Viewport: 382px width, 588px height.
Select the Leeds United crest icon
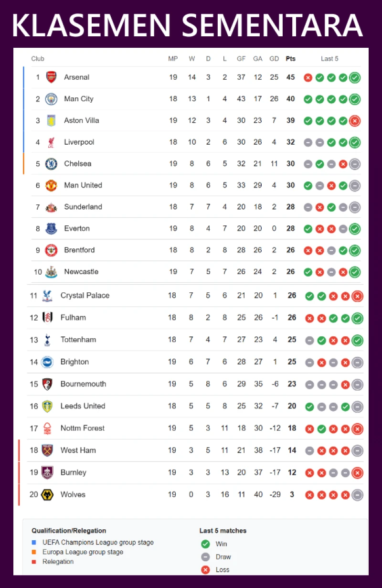(x=47, y=406)
